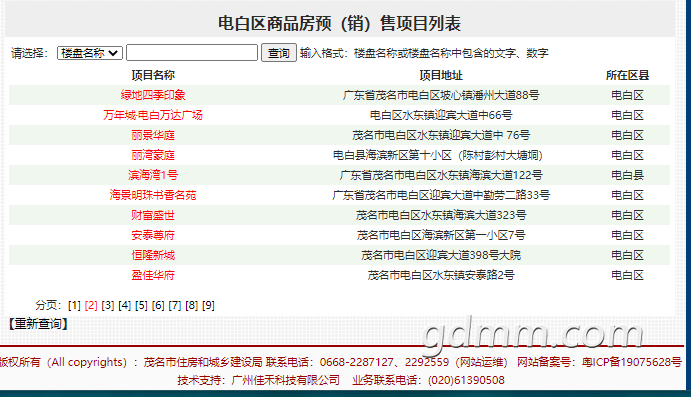Go to page [7] of results

[175, 305]
